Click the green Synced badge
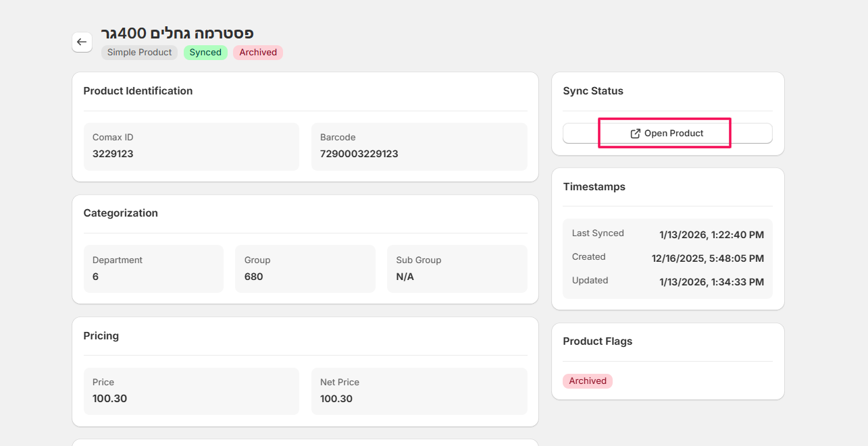This screenshot has height=446, width=868. 205,53
